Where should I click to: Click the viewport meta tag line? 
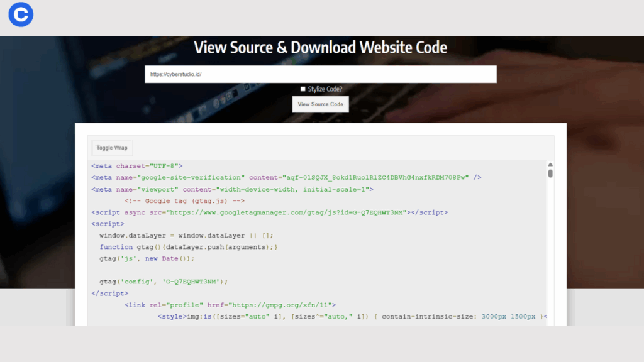tap(232, 189)
